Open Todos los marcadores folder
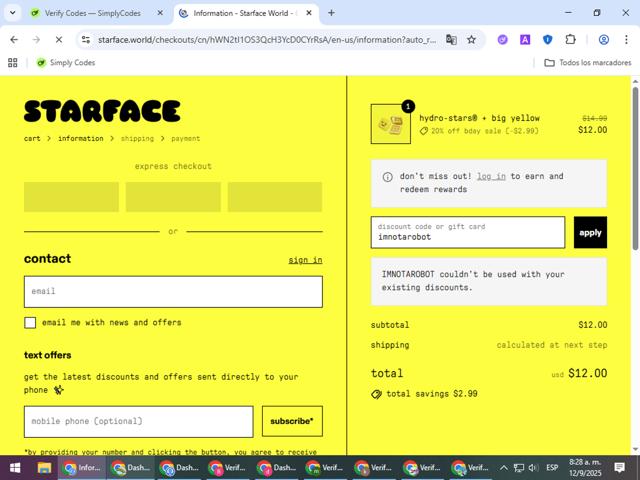 588,62
